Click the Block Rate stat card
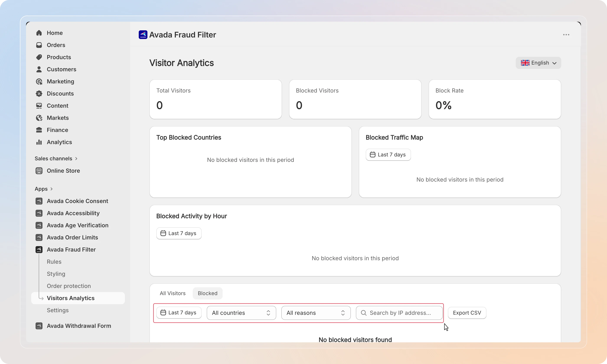Image resolution: width=607 pixels, height=364 pixels. tap(495, 99)
